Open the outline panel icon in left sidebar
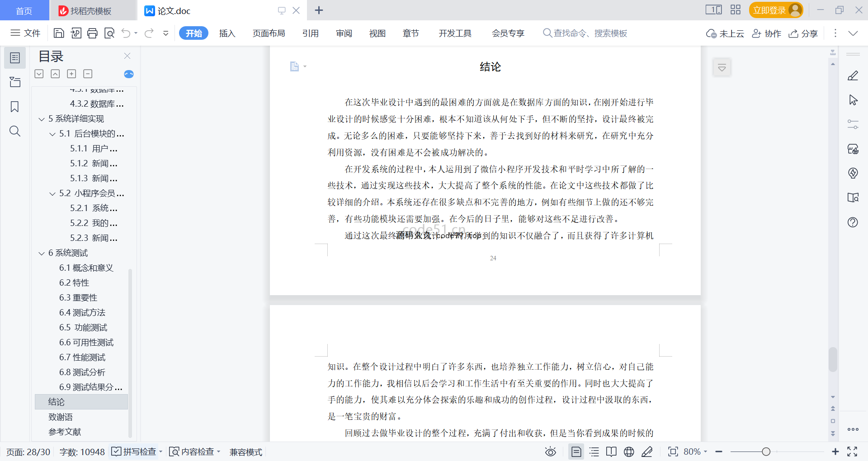 click(x=15, y=58)
